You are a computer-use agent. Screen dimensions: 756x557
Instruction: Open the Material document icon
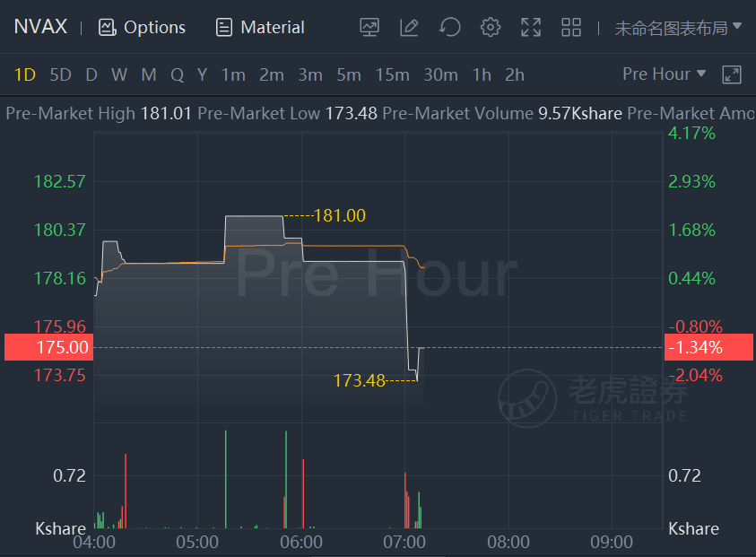pyautogui.click(x=223, y=28)
